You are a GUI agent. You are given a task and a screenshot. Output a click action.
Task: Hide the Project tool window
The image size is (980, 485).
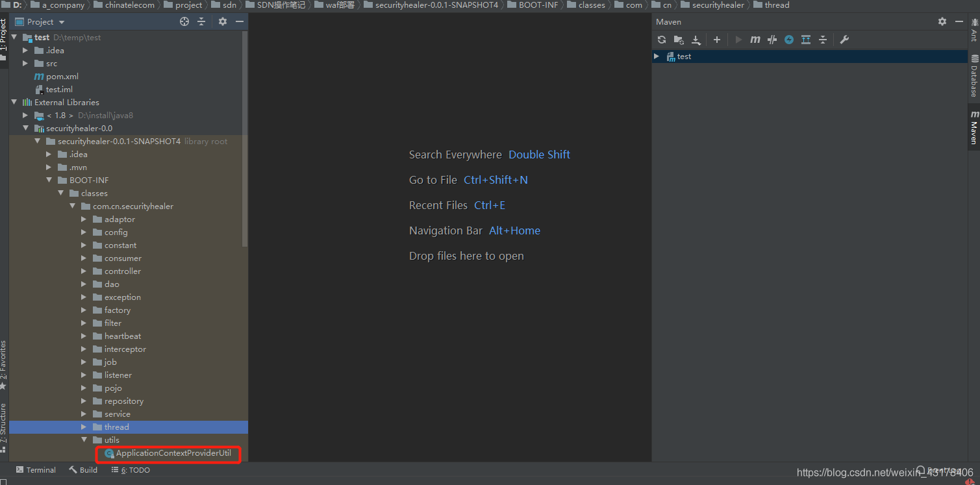pos(240,21)
